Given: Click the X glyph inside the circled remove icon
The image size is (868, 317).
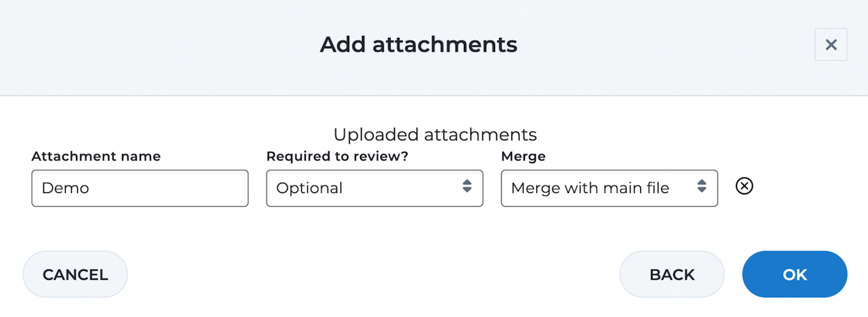Looking at the screenshot, I should tap(745, 186).
